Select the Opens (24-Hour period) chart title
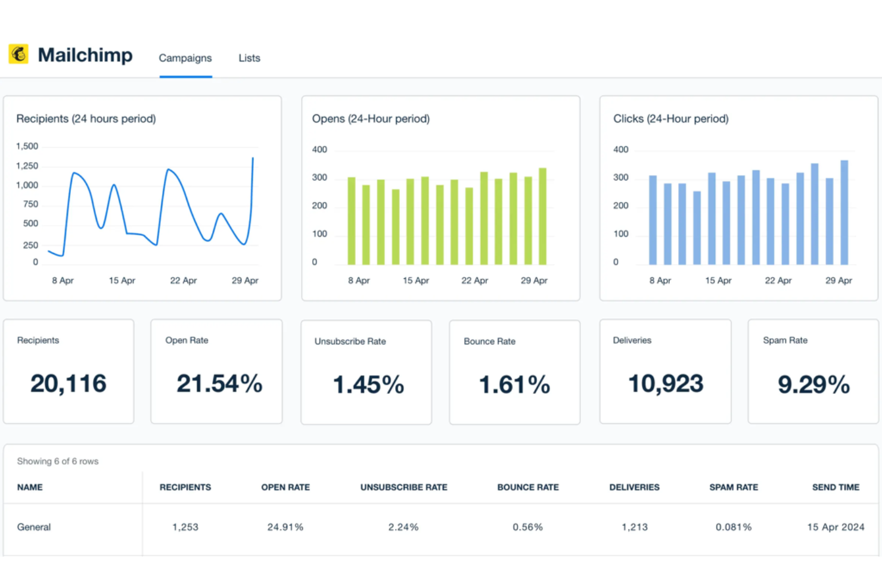The height and width of the screenshot is (588, 882). click(x=371, y=119)
